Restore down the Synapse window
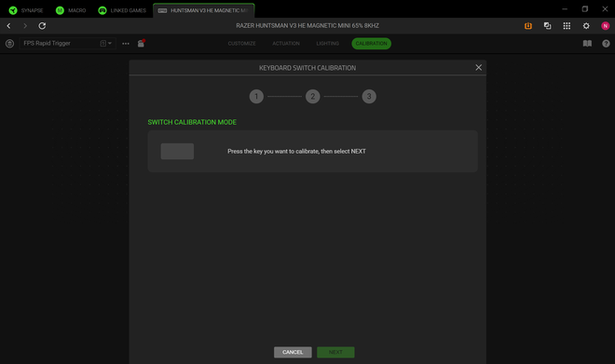The image size is (615, 364). coord(585,8)
